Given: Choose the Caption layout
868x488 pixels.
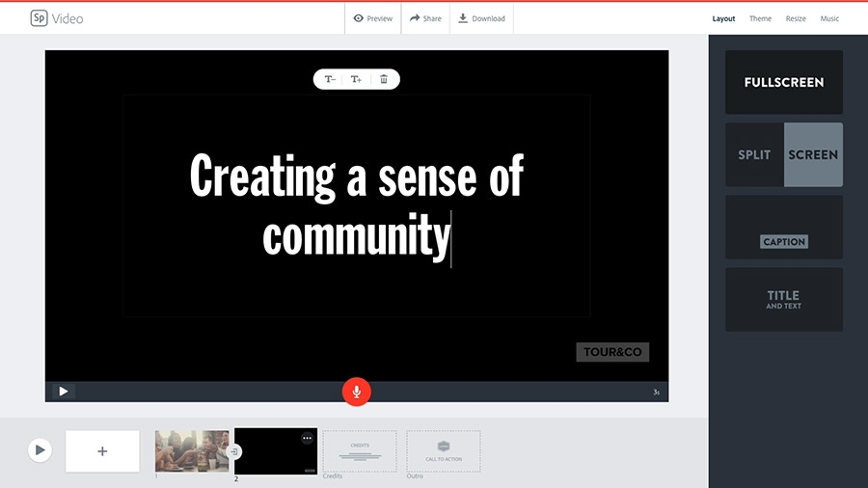Looking at the screenshot, I should [x=784, y=228].
